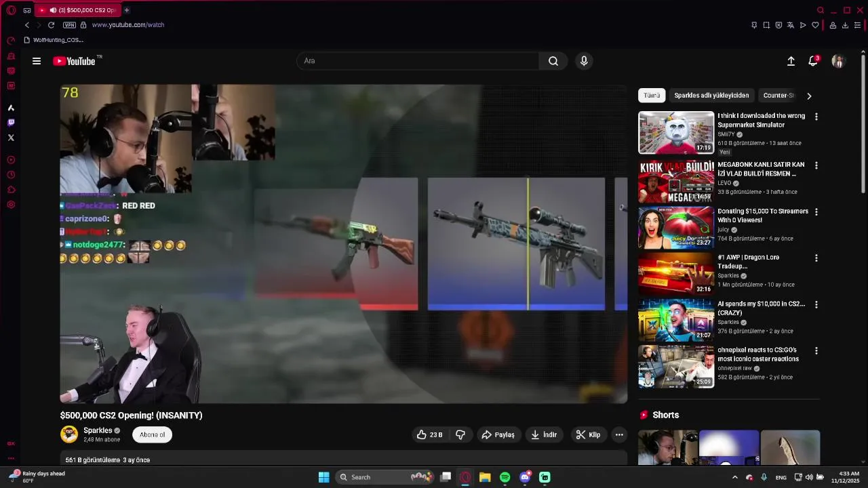The image size is (868, 488).
Task: Click in the Ara search field
Action: click(x=418, y=61)
